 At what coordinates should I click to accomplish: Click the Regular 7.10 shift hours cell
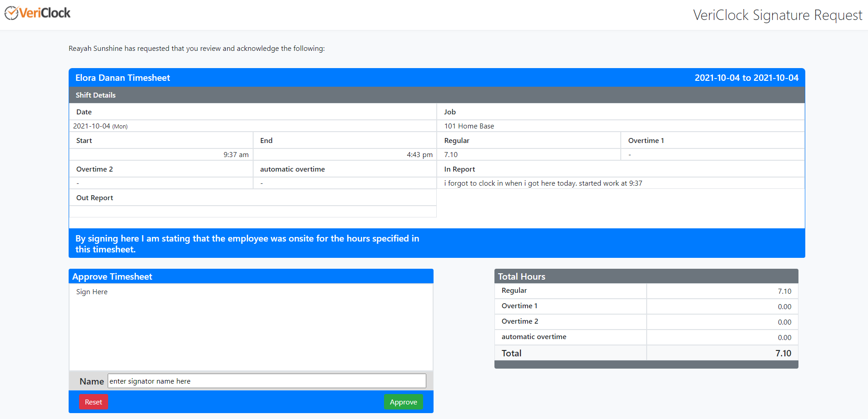451,155
